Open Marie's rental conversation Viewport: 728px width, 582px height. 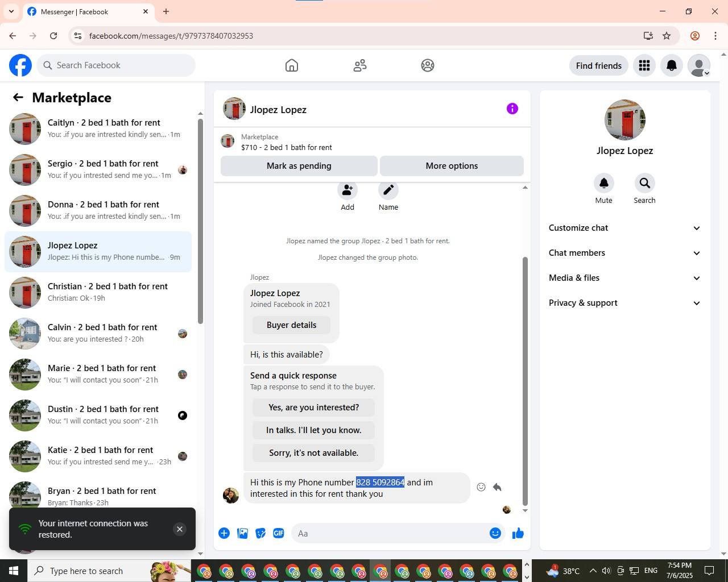pos(98,375)
